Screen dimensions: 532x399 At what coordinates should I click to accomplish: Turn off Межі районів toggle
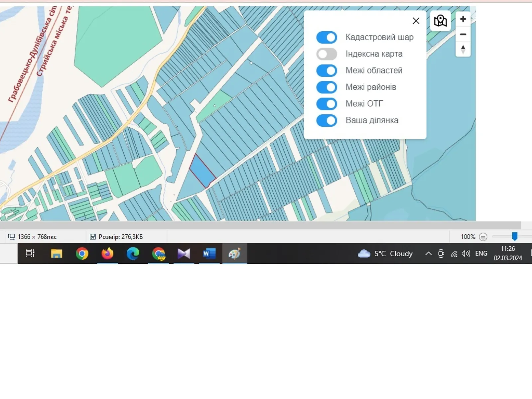point(327,87)
